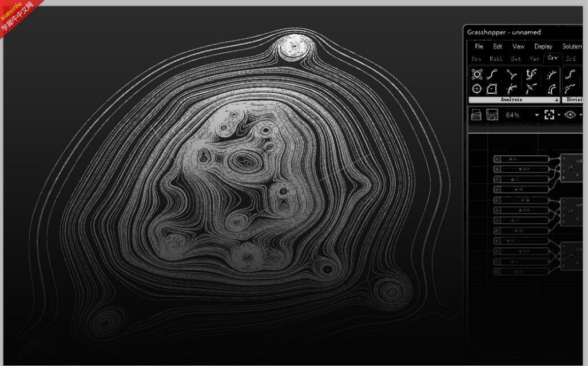Switch to the Math component tab

(496, 58)
